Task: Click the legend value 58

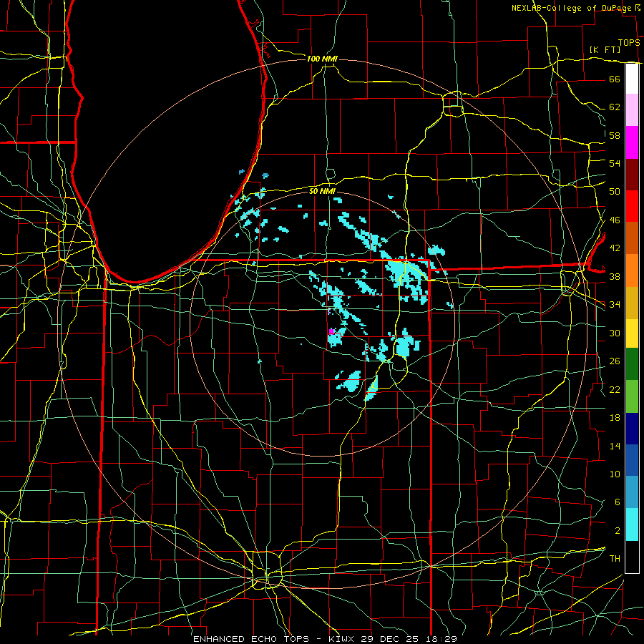Action: coord(615,135)
